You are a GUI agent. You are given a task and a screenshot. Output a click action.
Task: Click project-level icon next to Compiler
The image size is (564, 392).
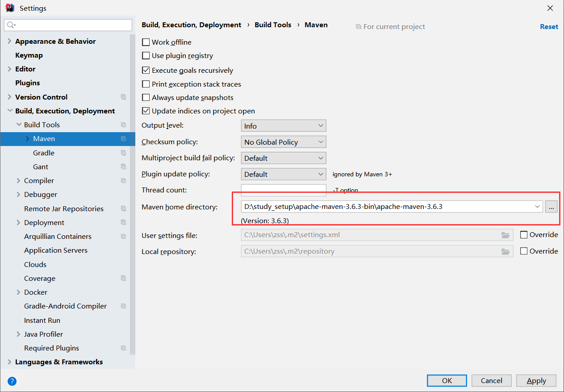(x=124, y=180)
